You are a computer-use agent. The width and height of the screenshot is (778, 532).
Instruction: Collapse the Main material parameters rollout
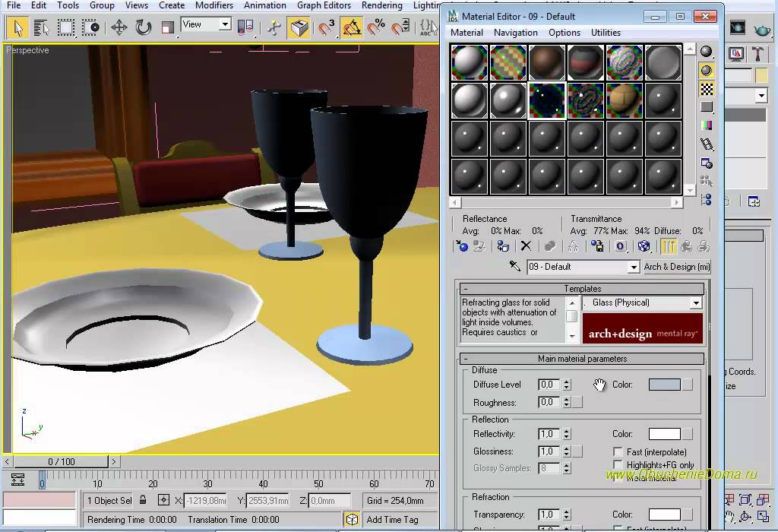pos(582,359)
